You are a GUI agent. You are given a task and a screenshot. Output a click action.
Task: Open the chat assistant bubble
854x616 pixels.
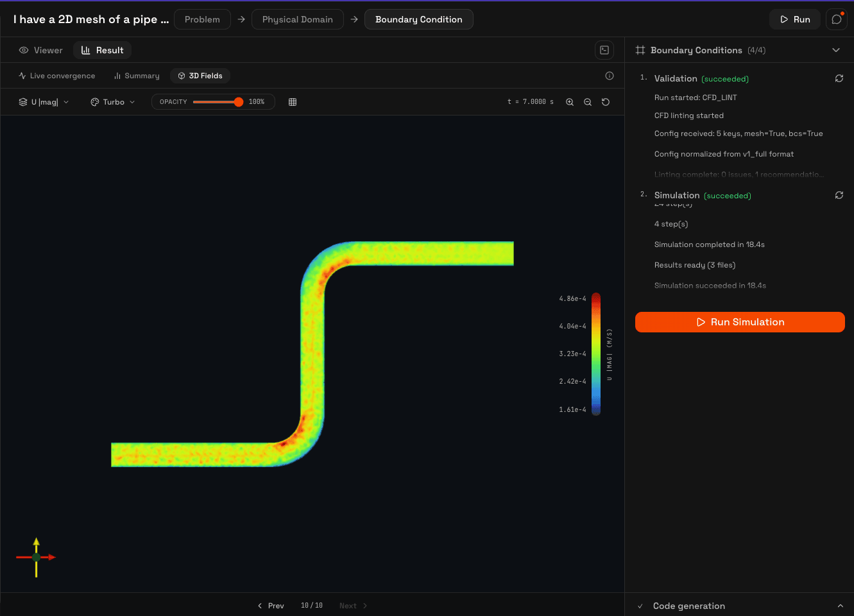click(x=836, y=19)
